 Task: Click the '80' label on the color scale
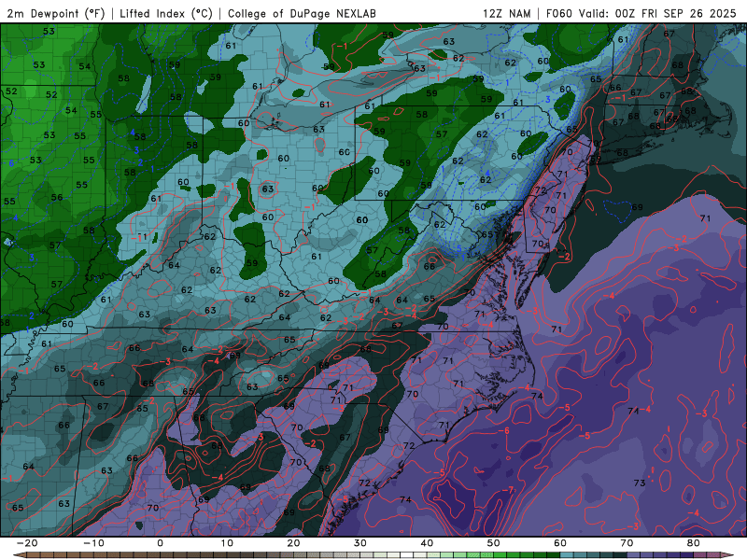pyautogui.click(x=694, y=543)
